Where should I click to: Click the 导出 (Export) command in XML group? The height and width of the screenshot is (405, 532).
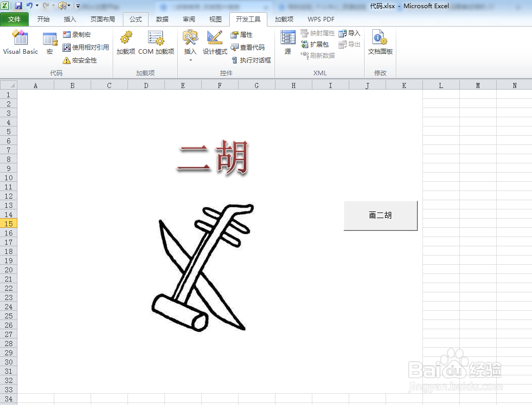[350, 44]
